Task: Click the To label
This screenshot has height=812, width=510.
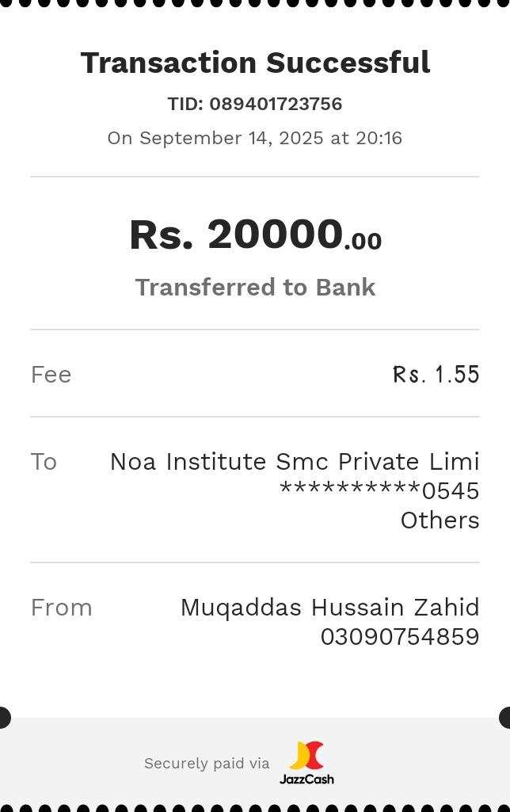Action: 44,461
